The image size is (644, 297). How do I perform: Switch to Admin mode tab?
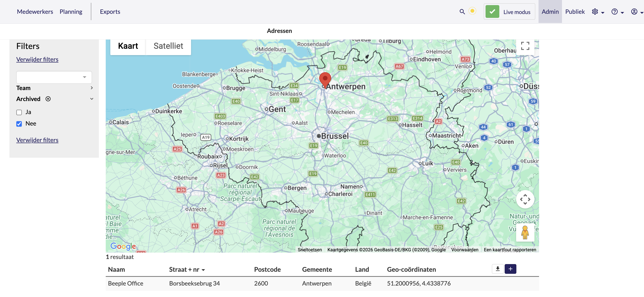(550, 12)
